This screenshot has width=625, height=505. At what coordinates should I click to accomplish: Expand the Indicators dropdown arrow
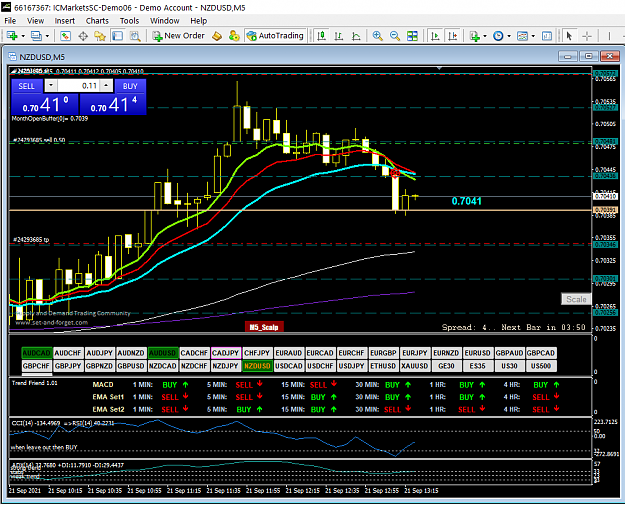[485, 36]
